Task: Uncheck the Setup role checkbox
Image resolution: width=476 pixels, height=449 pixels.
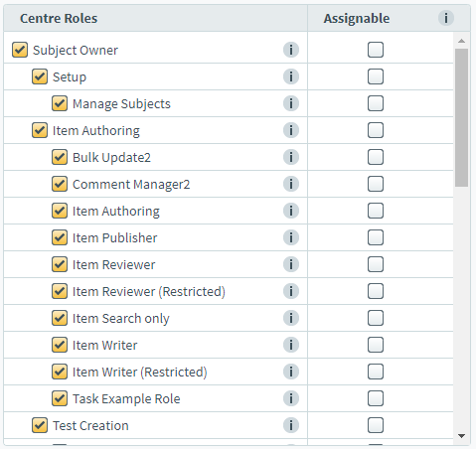Action: pyautogui.click(x=40, y=76)
